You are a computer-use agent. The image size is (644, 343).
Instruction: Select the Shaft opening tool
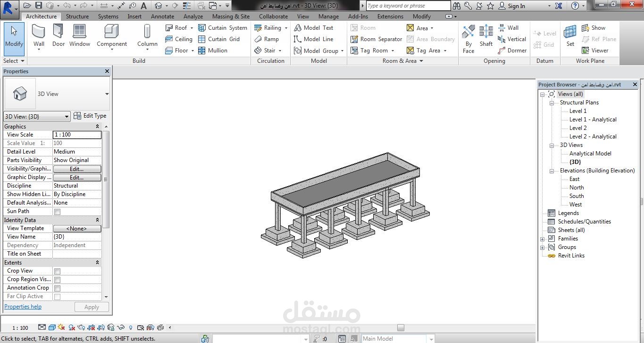pyautogui.click(x=486, y=36)
